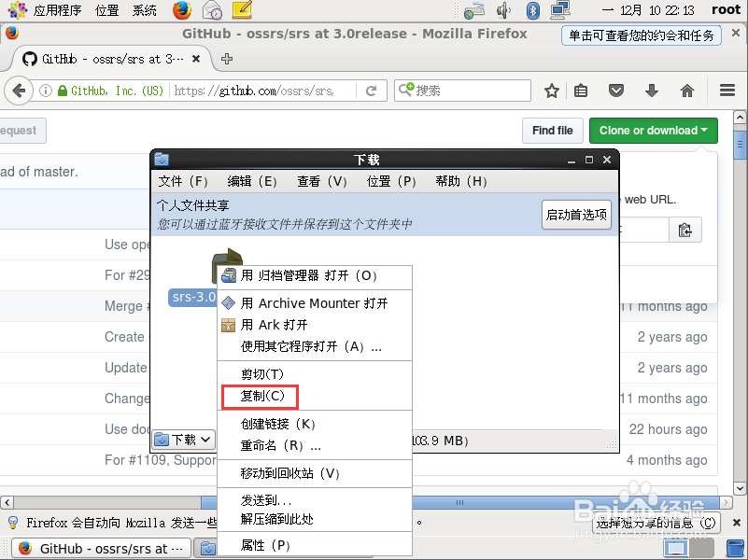Viewport: 748px width, 560px height.
Task: Open the clock and date in top panel
Action: [648, 10]
